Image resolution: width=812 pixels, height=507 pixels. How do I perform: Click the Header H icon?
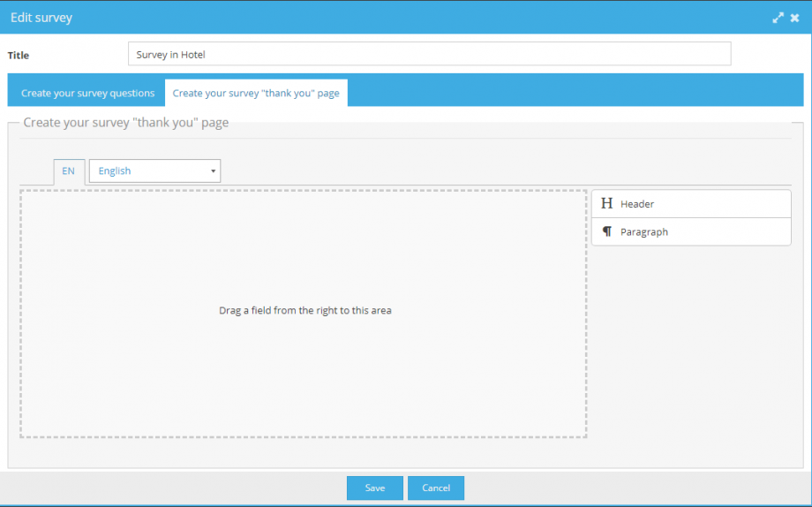click(x=607, y=203)
